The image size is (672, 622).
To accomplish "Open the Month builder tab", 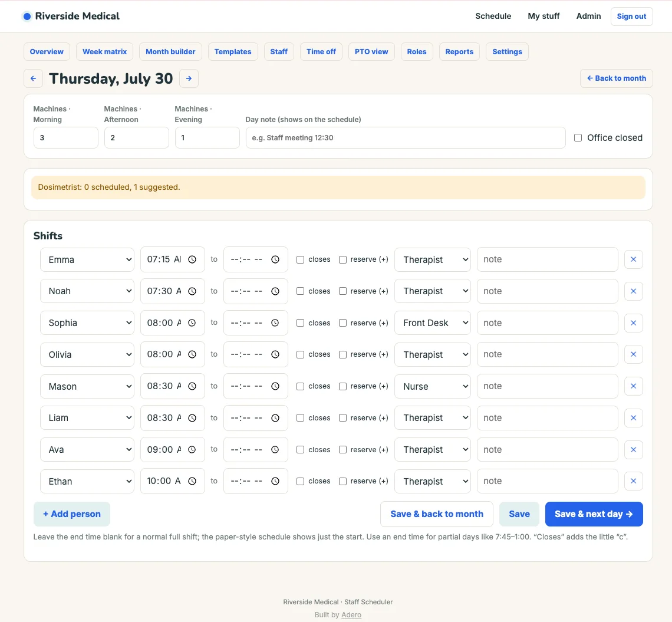I will 170,51.
